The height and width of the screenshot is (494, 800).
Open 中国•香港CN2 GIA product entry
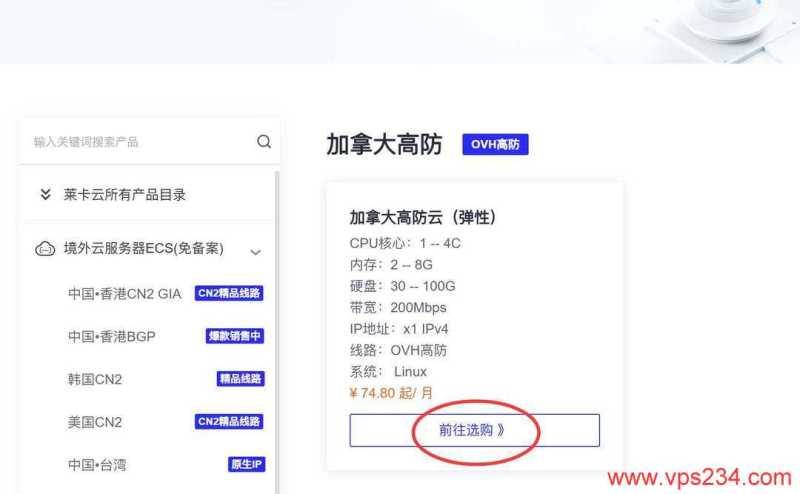[x=124, y=294]
